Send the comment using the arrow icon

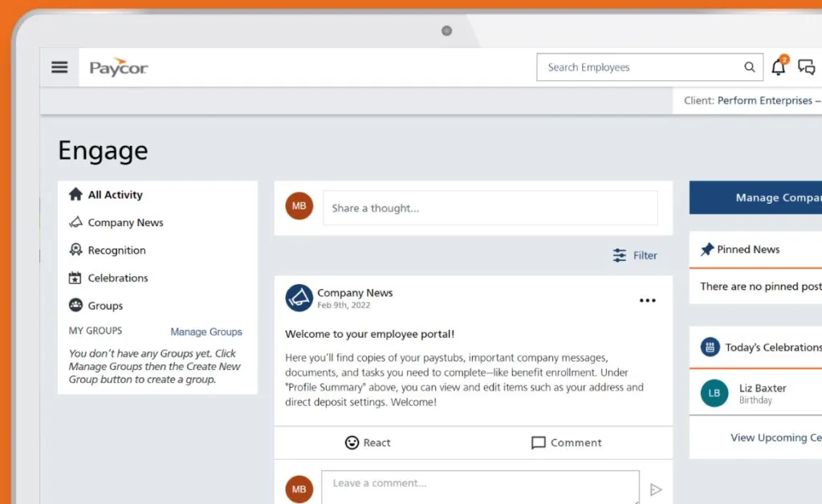click(x=657, y=489)
